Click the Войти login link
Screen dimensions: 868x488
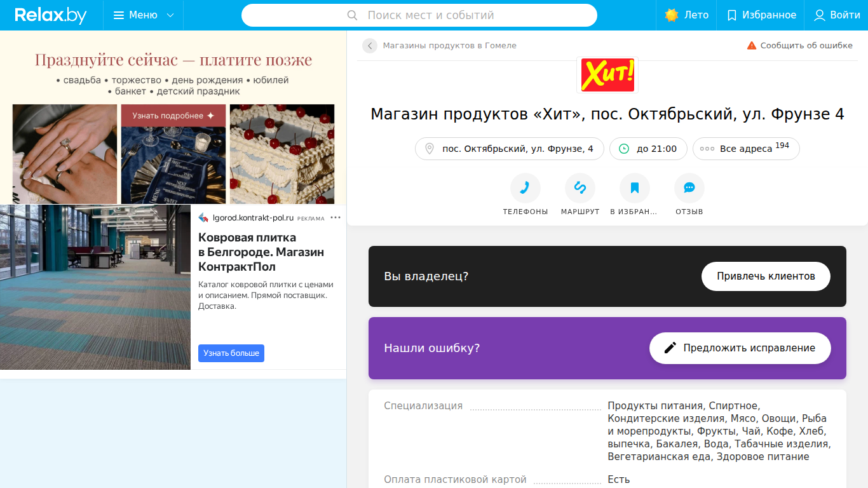tap(837, 15)
